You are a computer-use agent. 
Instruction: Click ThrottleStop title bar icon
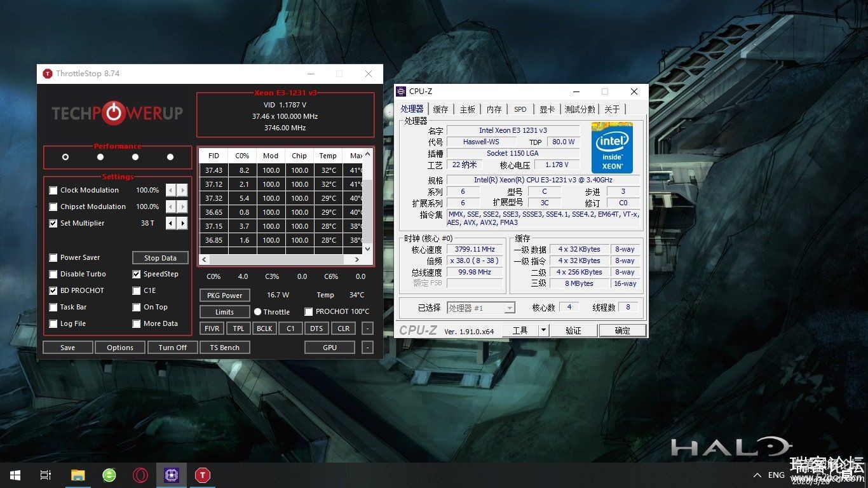click(48, 74)
